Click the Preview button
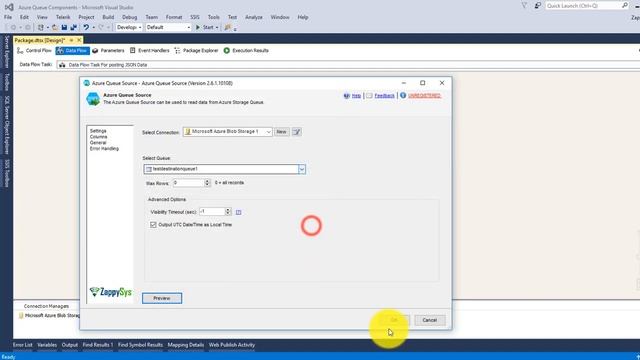The image size is (640, 360). [162, 298]
